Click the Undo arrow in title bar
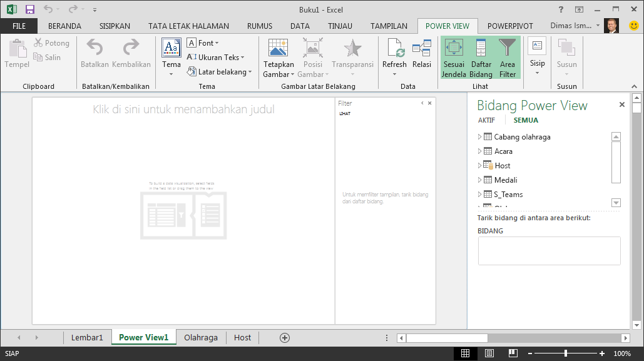This screenshot has height=361, width=644. click(48, 9)
